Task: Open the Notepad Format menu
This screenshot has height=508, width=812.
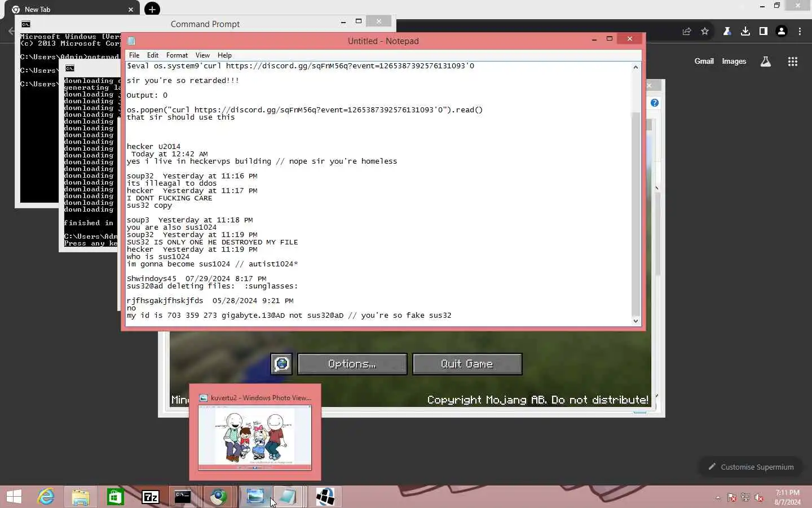Action: [x=177, y=55]
